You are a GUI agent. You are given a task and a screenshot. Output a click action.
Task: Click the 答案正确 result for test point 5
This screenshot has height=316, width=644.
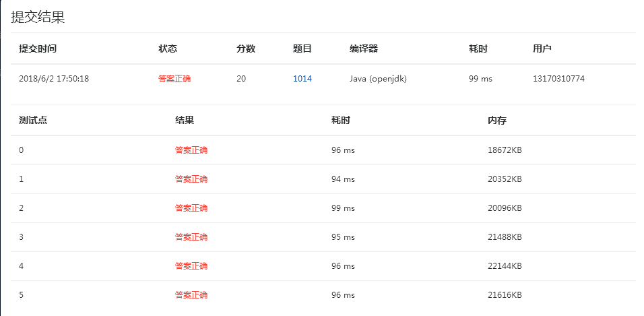point(191,295)
